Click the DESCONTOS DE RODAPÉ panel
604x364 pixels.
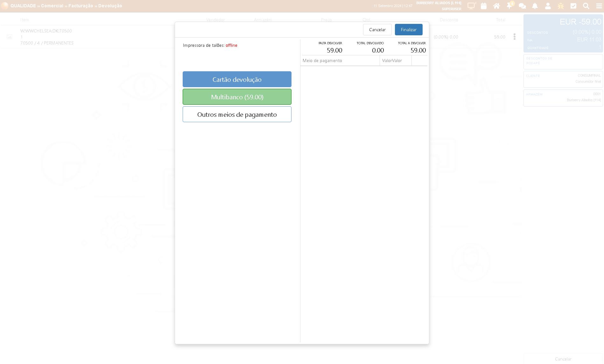tap(563, 61)
